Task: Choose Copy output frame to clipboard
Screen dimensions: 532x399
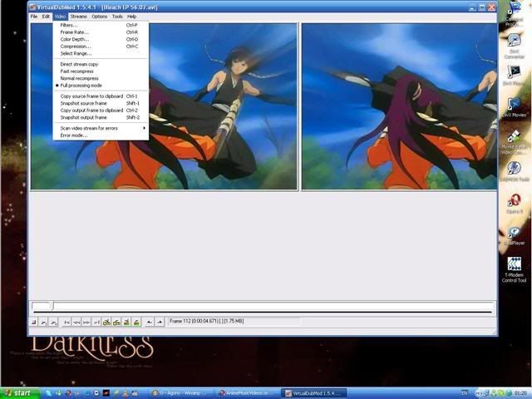Action: [x=101, y=111]
